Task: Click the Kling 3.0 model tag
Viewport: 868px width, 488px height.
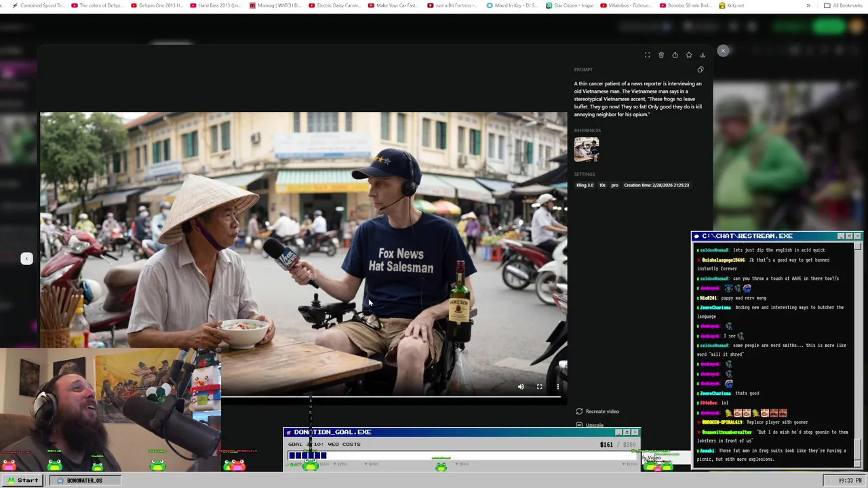Action: pos(585,185)
